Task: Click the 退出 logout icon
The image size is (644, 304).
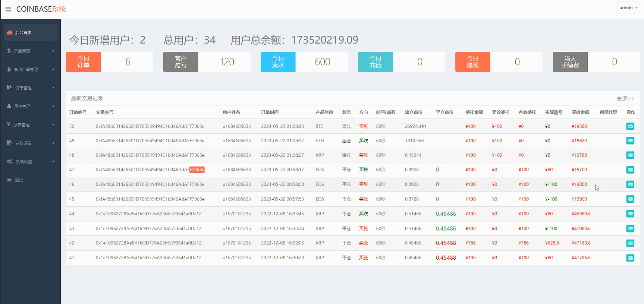Action: pos(9,180)
